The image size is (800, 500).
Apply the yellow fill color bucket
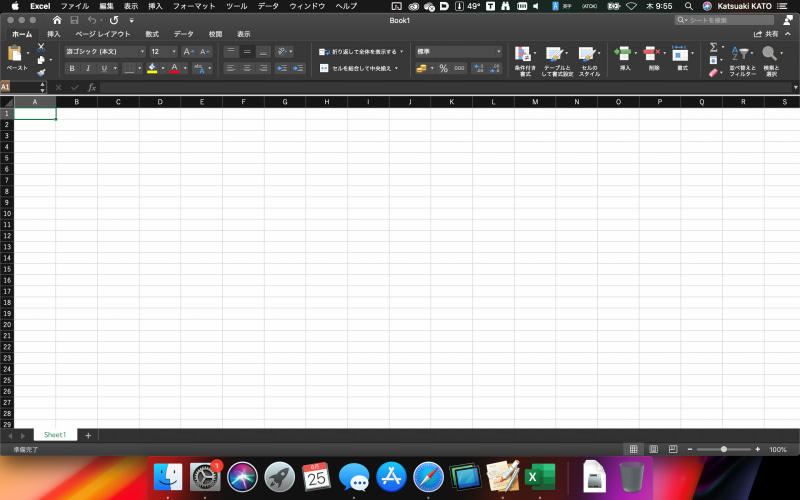(x=152, y=68)
